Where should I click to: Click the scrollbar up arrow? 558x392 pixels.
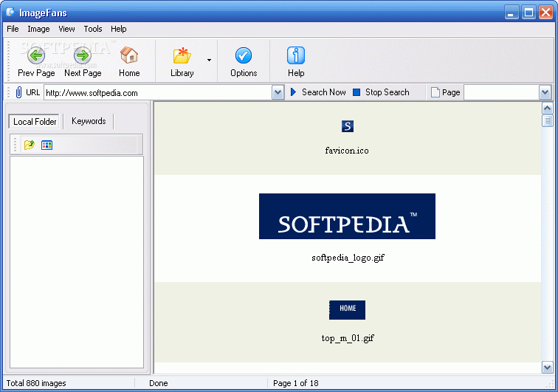pyautogui.click(x=548, y=108)
